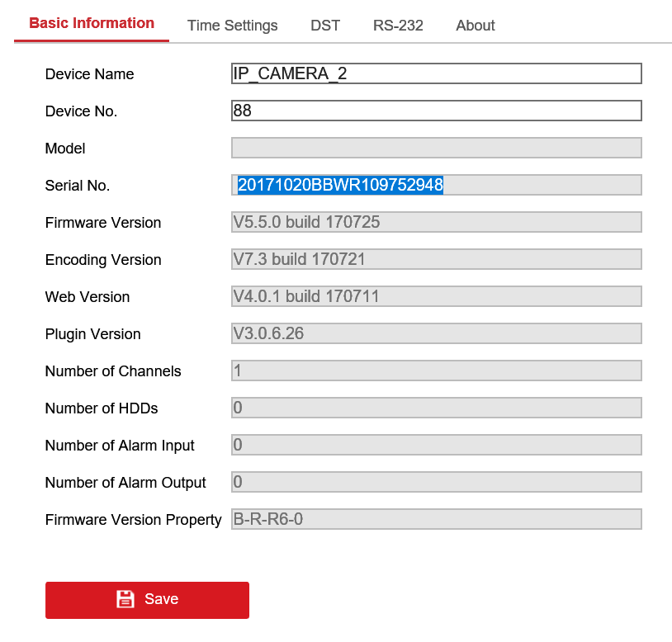Select the Device No. input field
The height and width of the screenshot is (642, 672).
[x=436, y=111]
